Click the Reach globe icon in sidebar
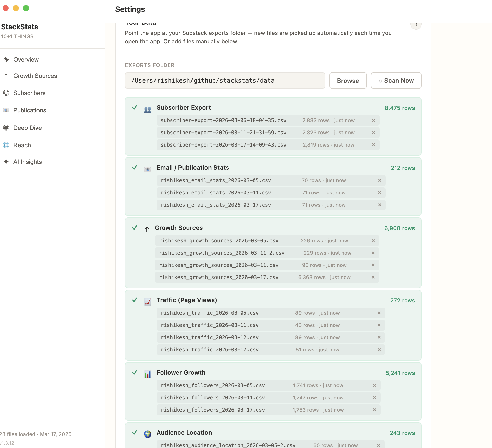The width and height of the screenshot is (492, 448). 6,145
